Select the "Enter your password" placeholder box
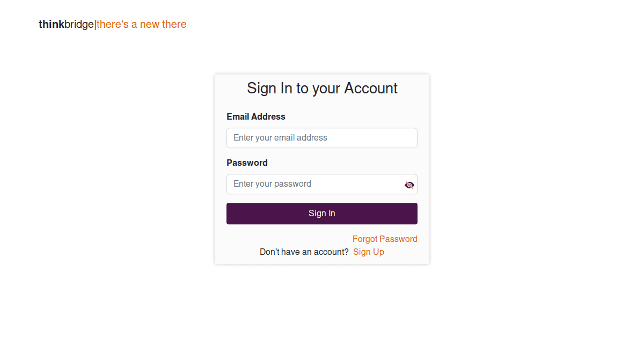The width and height of the screenshot is (644, 338). tap(314, 184)
